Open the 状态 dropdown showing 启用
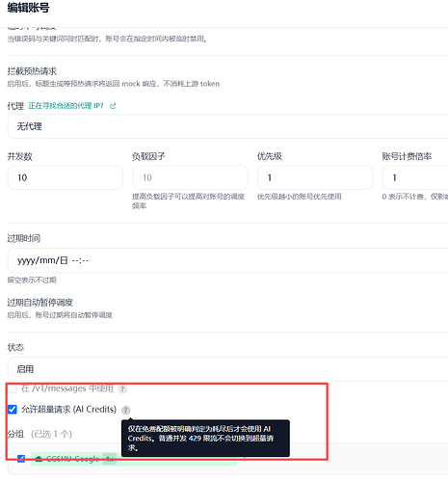This screenshot has width=448, height=482. (227, 369)
